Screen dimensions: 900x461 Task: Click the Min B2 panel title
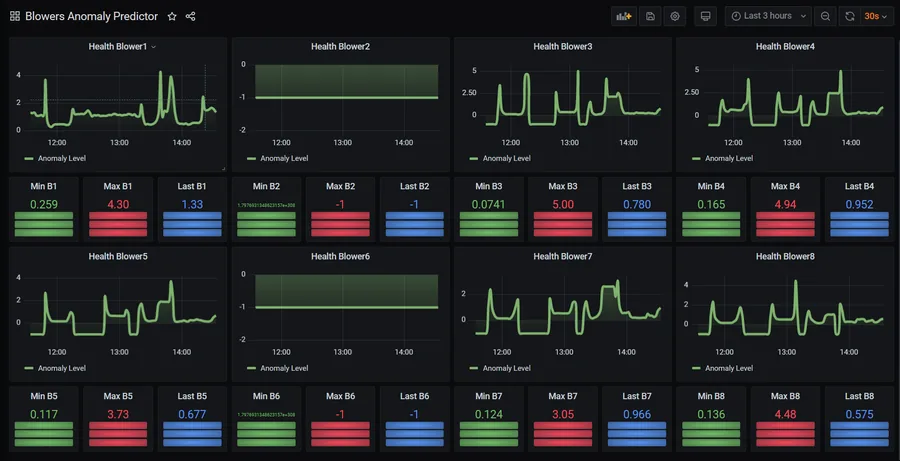(266, 186)
